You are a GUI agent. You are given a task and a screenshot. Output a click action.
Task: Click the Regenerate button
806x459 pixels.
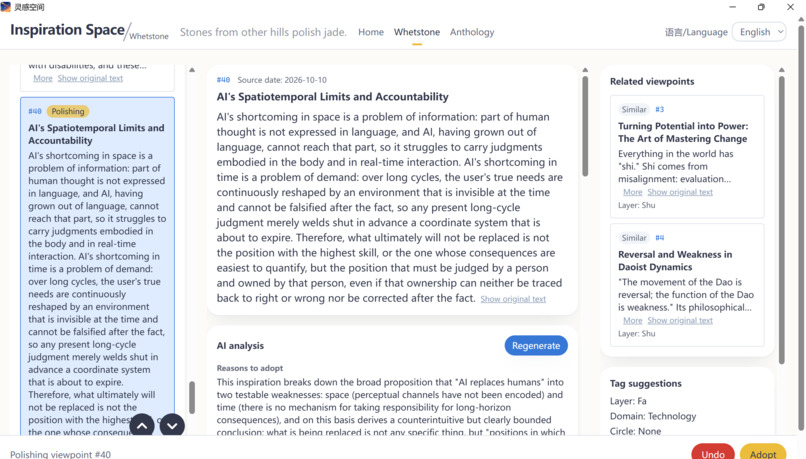[x=536, y=345]
